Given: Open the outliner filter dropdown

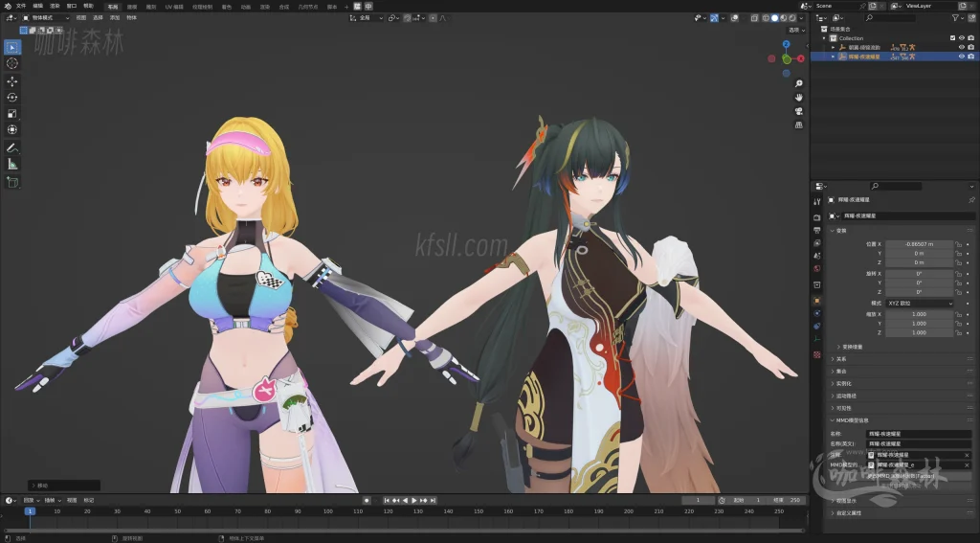Looking at the screenshot, I should (x=957, y=18).
